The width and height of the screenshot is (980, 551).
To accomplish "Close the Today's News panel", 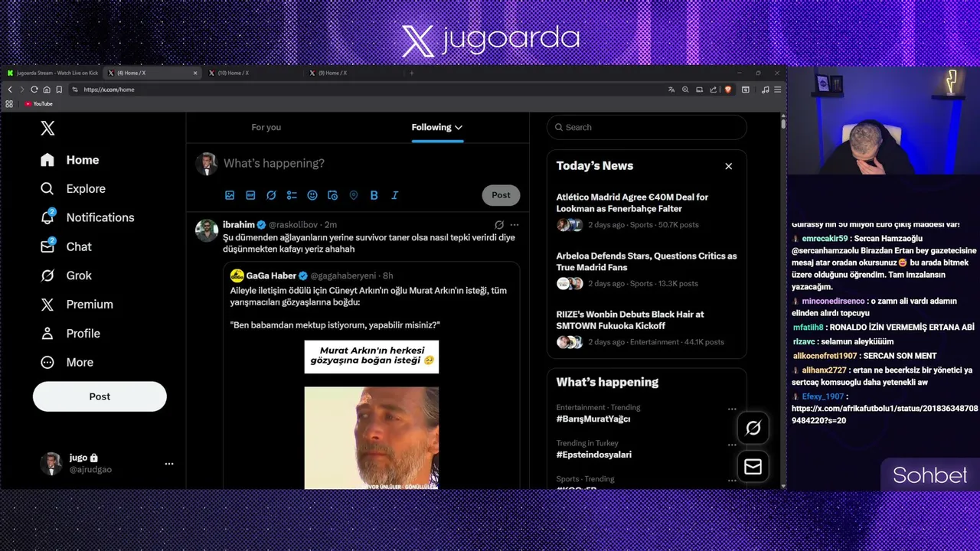I will tap(729, 166).
